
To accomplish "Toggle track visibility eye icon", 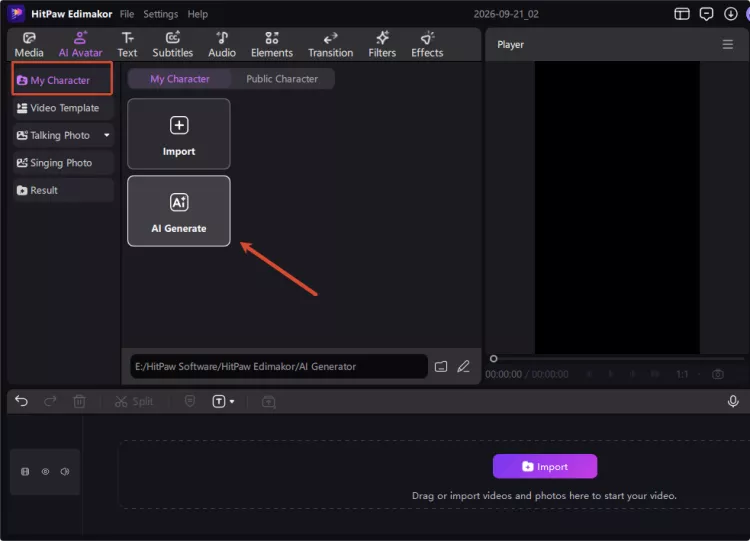I will coord(45,472).
